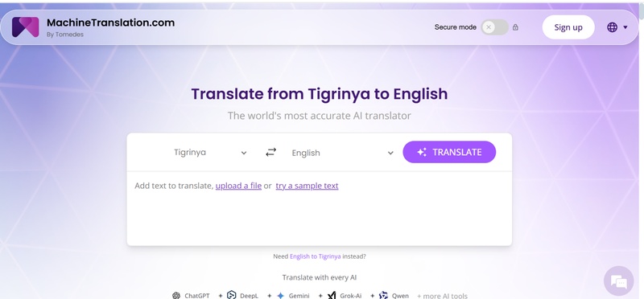Screen dimensions: 644x299
Task: Click the Translate from Tigrinya to English heading
Action: (x=319, y=94)
